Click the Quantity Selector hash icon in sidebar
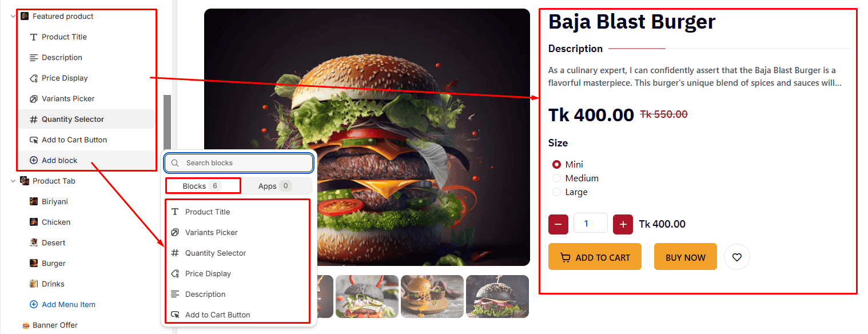Viewport: 868px width, 334px height. 34,120
